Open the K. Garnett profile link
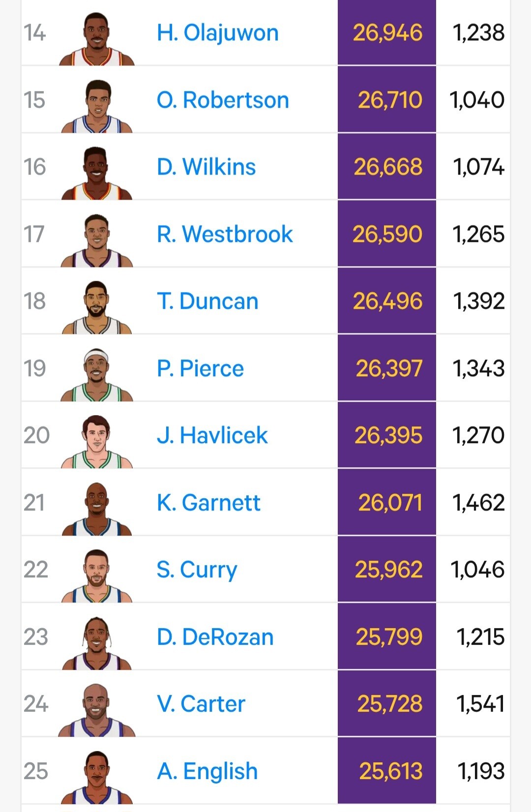The image size is (531, 812). coord(208,503)
